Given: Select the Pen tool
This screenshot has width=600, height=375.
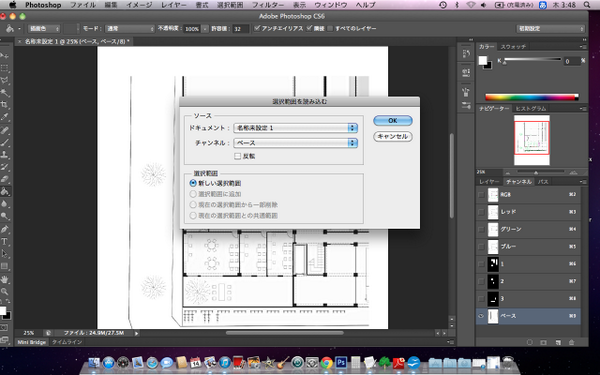Looking at the screenshot, I should (x=5, y=229).
